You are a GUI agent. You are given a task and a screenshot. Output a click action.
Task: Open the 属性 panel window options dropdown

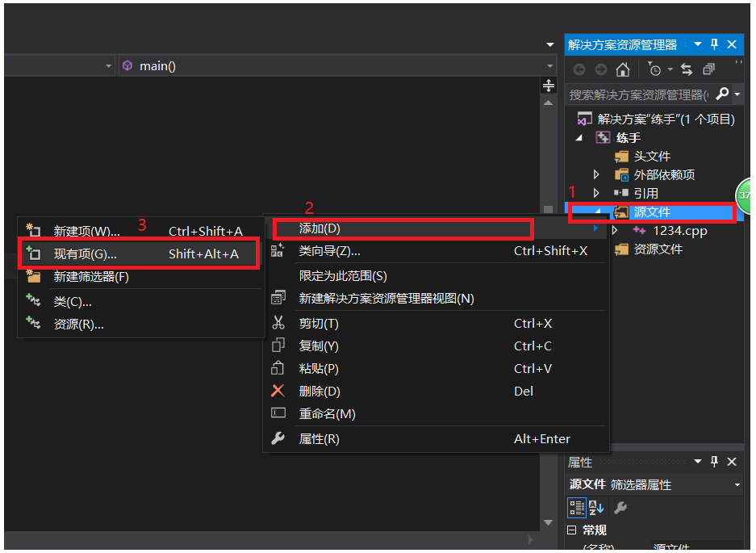click(698, 462)
